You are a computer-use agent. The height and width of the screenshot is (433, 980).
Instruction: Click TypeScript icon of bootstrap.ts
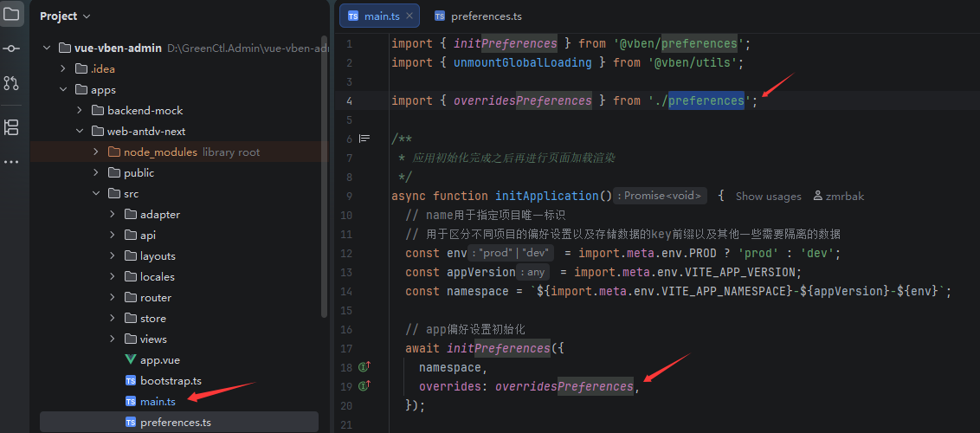130,380
